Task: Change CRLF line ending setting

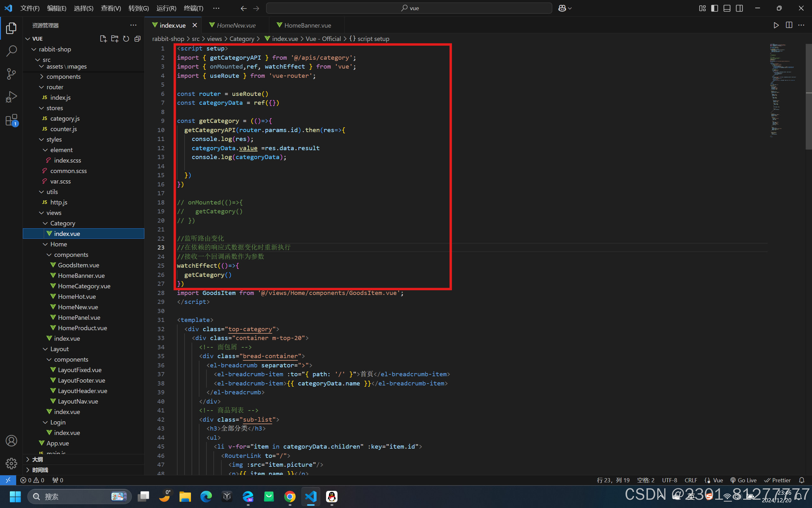Action: coord(691,480)
